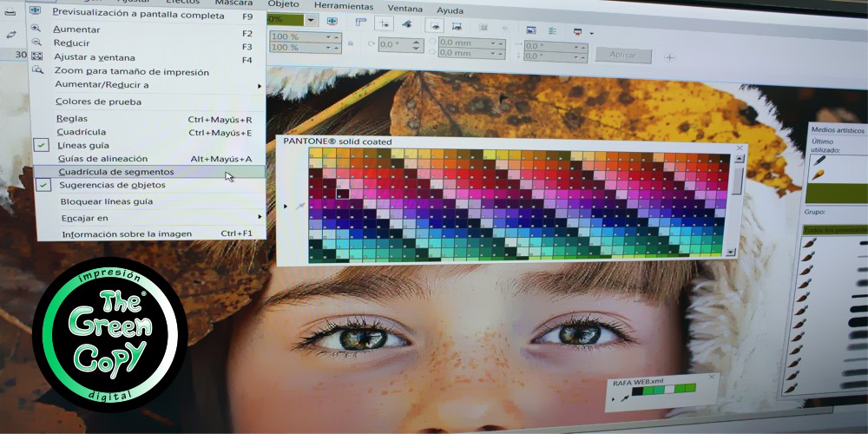Click the eyedropper icon in the PANTONE palette

click(x=300, y=206)
